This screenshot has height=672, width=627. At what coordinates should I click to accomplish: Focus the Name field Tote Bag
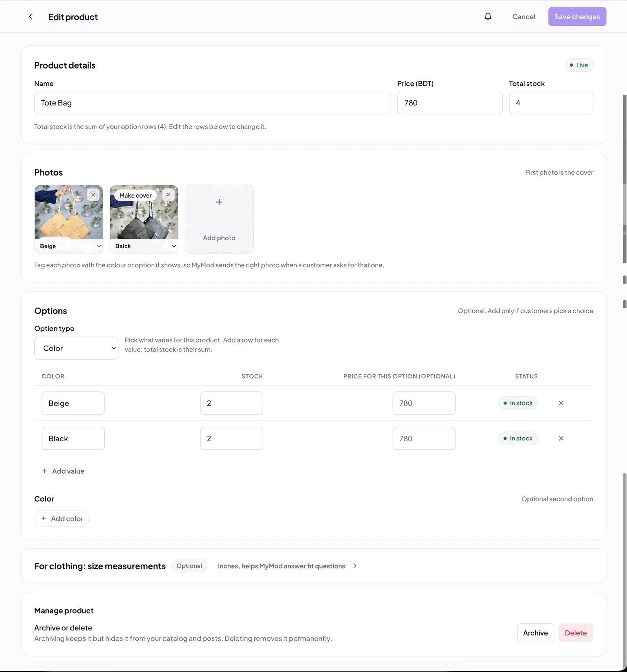212,103
